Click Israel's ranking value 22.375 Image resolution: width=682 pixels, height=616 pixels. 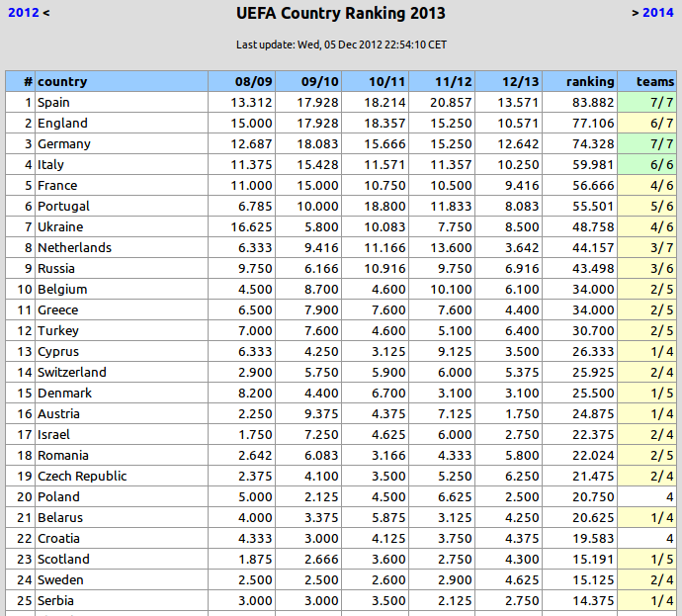coord(593,435)
